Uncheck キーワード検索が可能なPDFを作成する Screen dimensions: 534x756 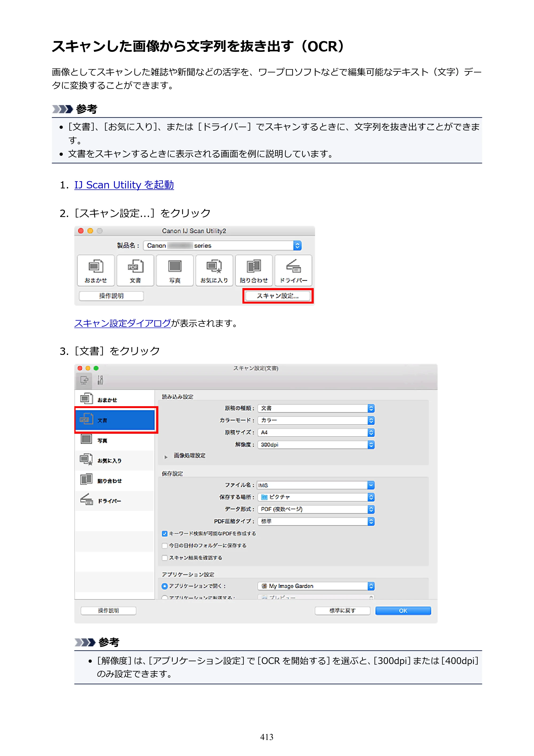coord(164,533)
